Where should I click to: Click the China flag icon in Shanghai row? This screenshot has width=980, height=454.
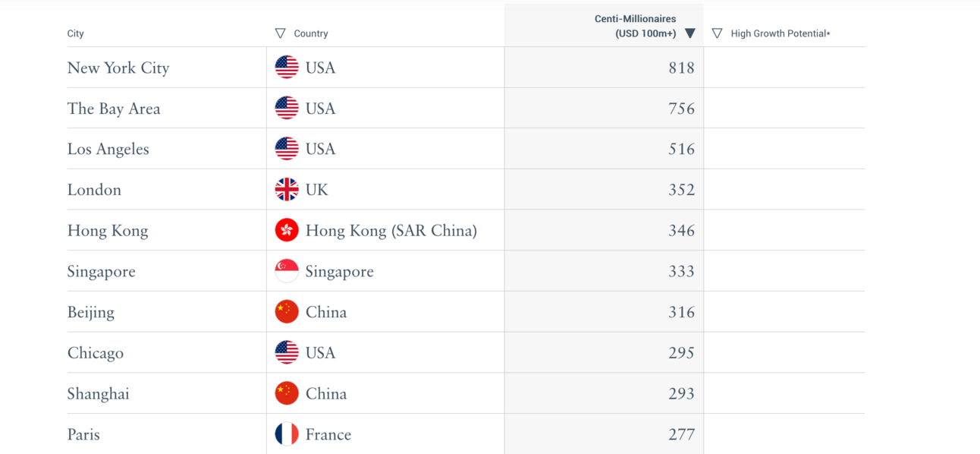click(287, 393)
